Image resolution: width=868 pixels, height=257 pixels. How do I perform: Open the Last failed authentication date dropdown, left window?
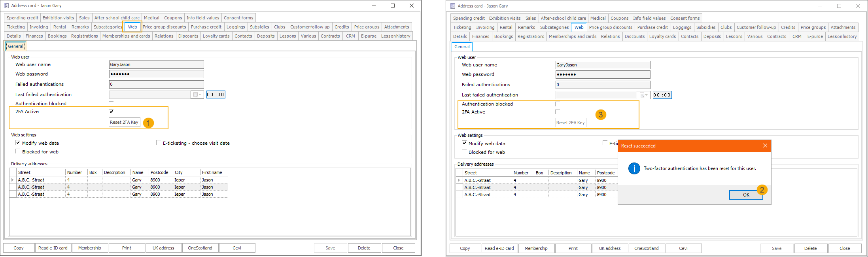tap(197, 94)
